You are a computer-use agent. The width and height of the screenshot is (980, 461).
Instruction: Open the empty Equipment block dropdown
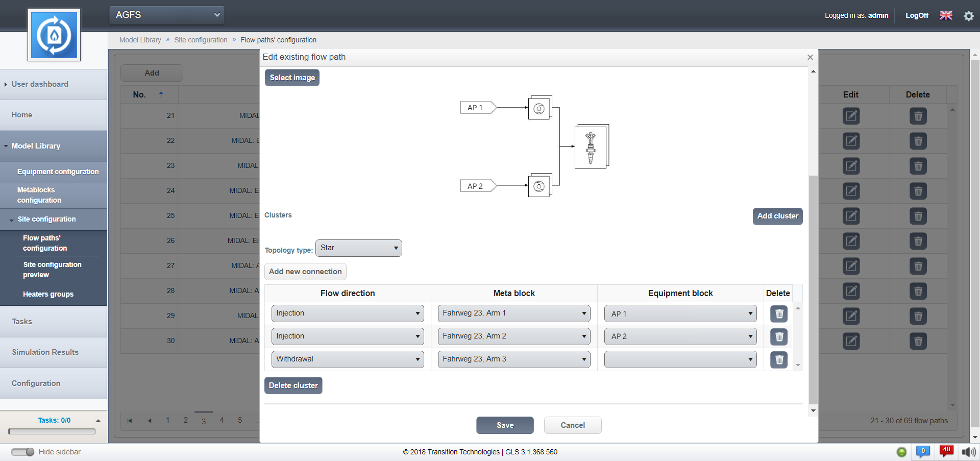680,359
